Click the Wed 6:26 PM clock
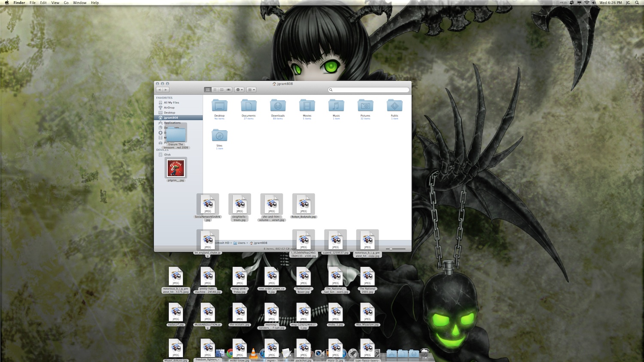The height and width of the screenshot is (362, 644). (611, 3)
